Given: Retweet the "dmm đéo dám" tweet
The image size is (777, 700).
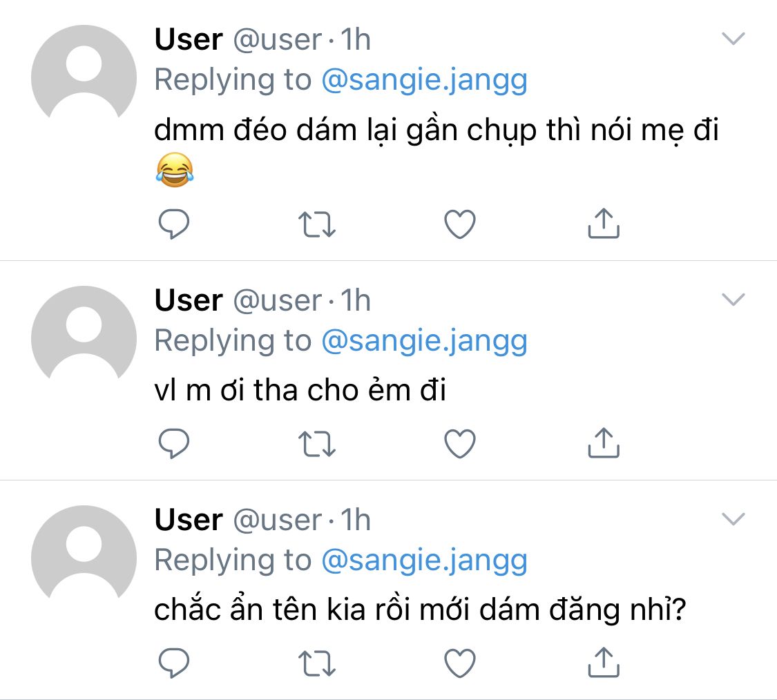Looking at the screenshot, I should [317, 224].
